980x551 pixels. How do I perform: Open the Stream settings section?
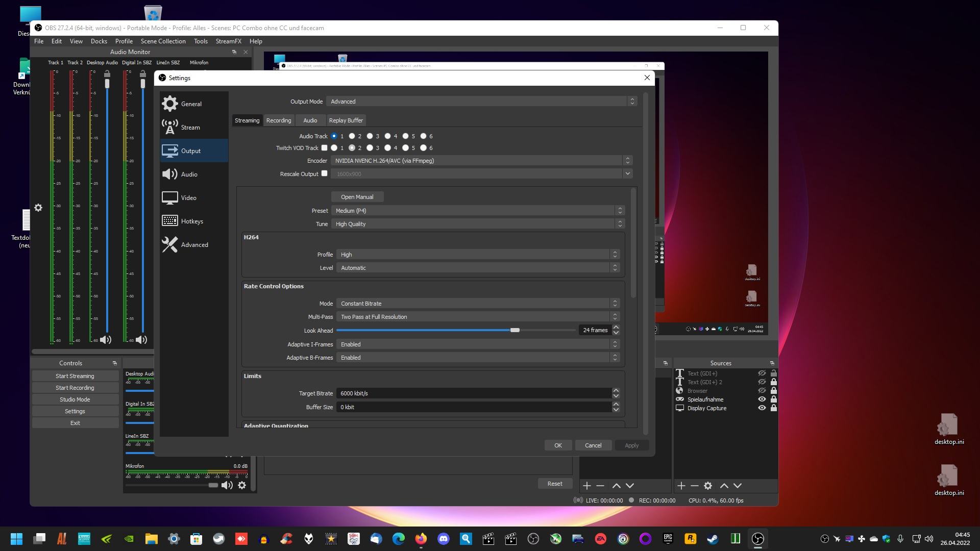(190, 128)
